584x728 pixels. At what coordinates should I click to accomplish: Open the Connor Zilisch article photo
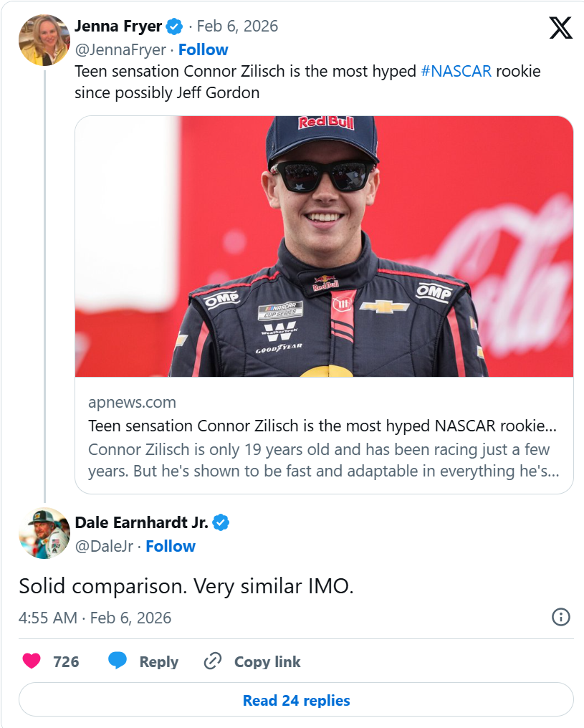[324, 246]
